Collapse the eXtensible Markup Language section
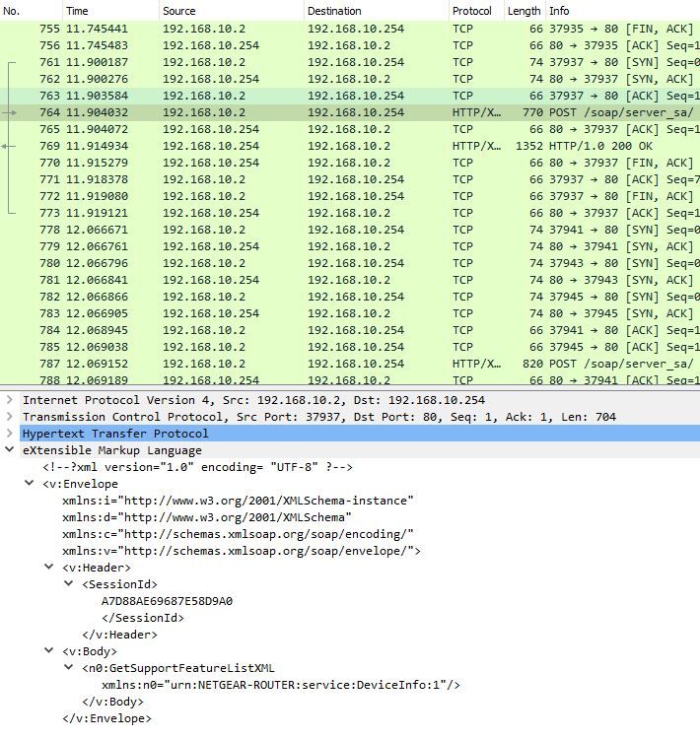 click(9, 449)
